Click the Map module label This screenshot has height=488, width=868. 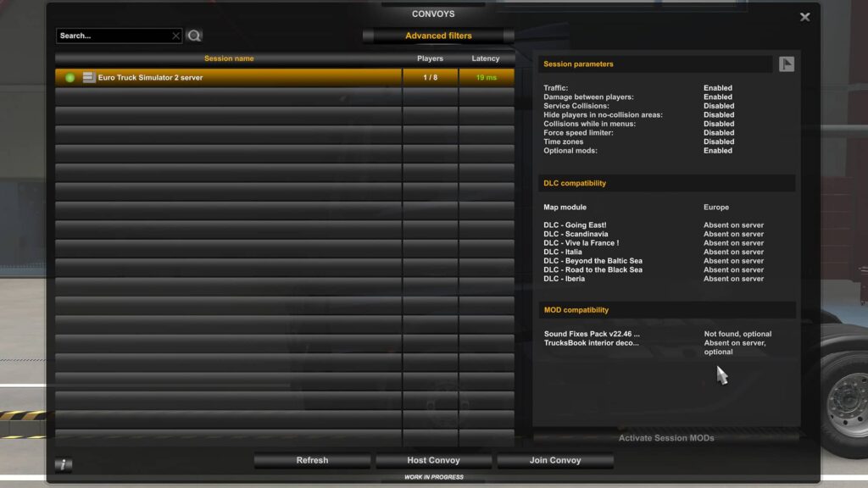pos(565,207)
